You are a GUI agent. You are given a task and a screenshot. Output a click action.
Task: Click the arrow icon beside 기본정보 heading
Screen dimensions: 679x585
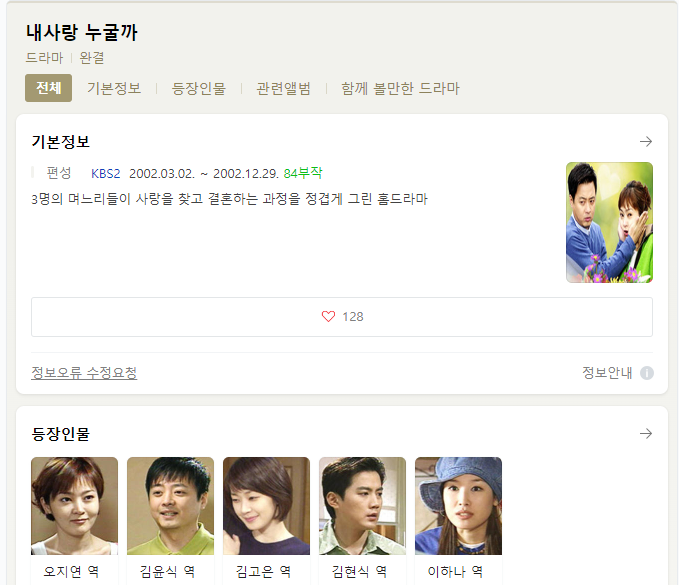646,142
